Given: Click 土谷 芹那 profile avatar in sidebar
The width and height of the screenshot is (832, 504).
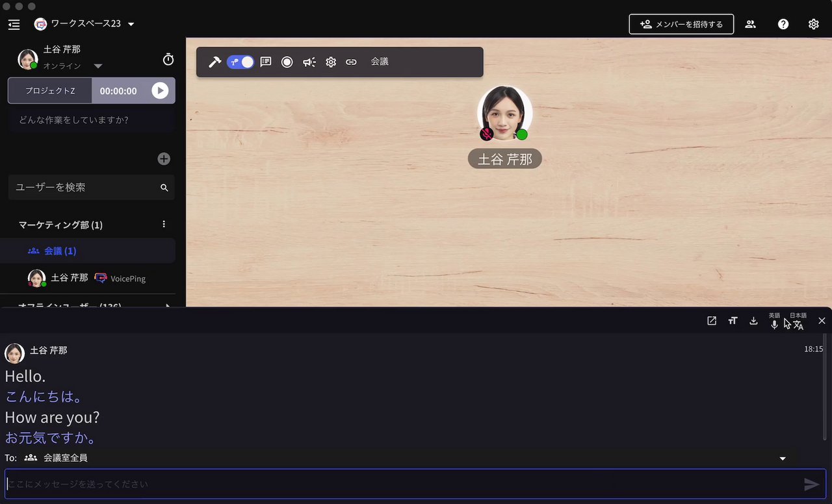Looking at the screenshot, I should pyautogui.click(x=28, y=59).
